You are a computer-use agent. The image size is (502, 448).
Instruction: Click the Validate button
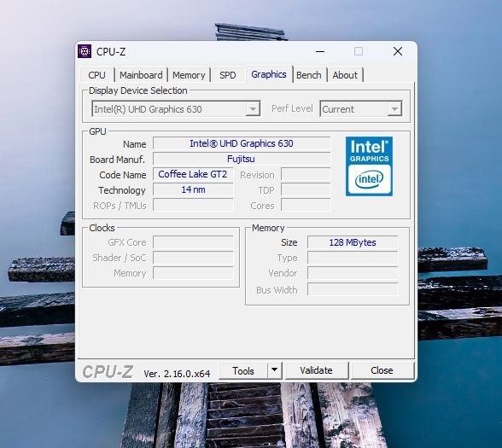point(316,370)
